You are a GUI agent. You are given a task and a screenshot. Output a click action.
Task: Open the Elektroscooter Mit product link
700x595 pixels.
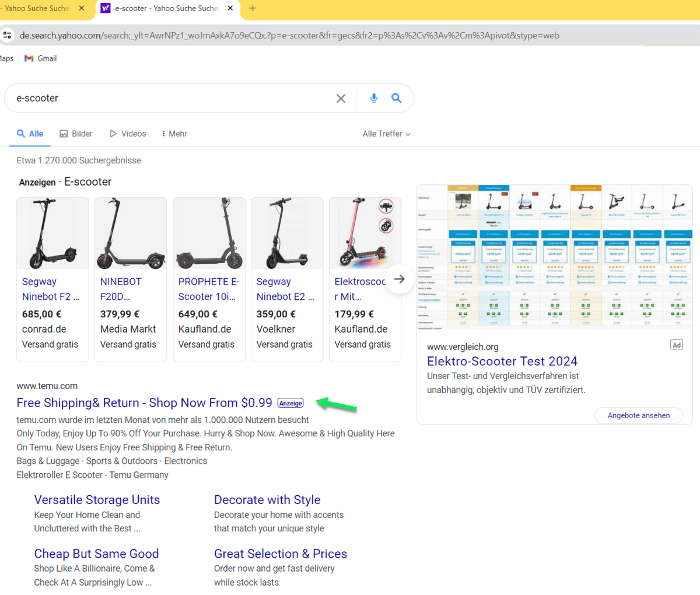click(x=359, y=289)
